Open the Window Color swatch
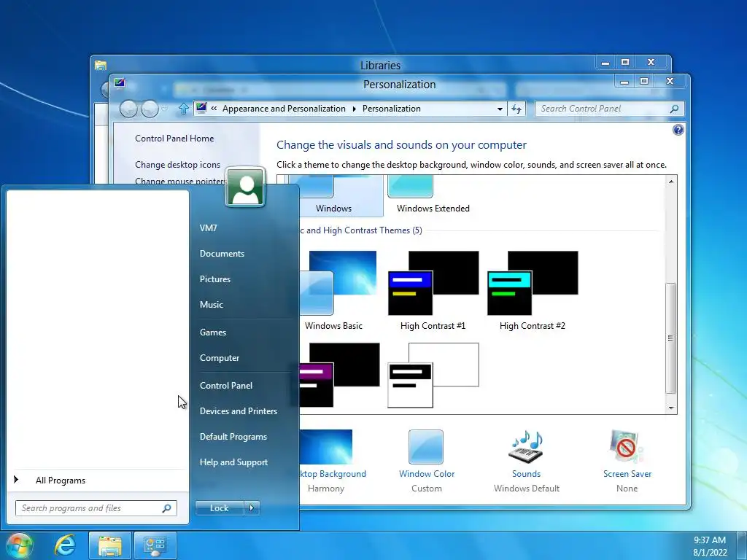The width and height of the screenshot is (747, 560). (x=426, y=447)
